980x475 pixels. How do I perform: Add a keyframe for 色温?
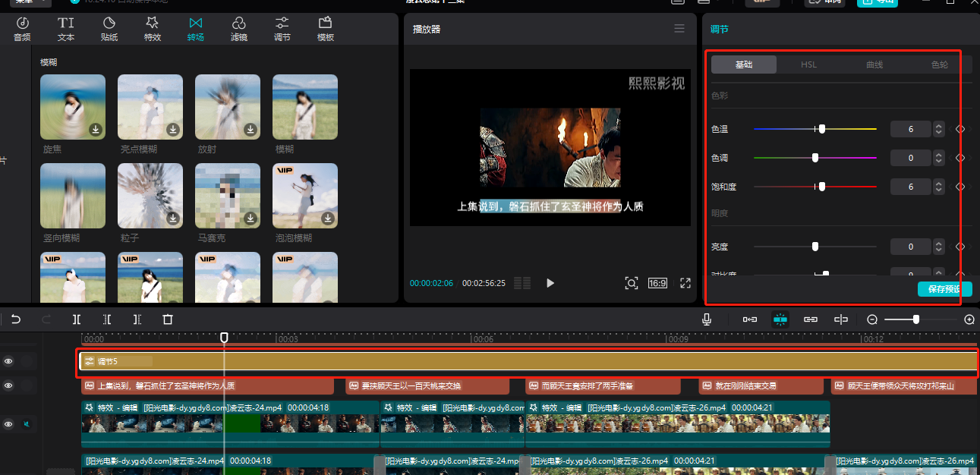[x=960, y=129]
